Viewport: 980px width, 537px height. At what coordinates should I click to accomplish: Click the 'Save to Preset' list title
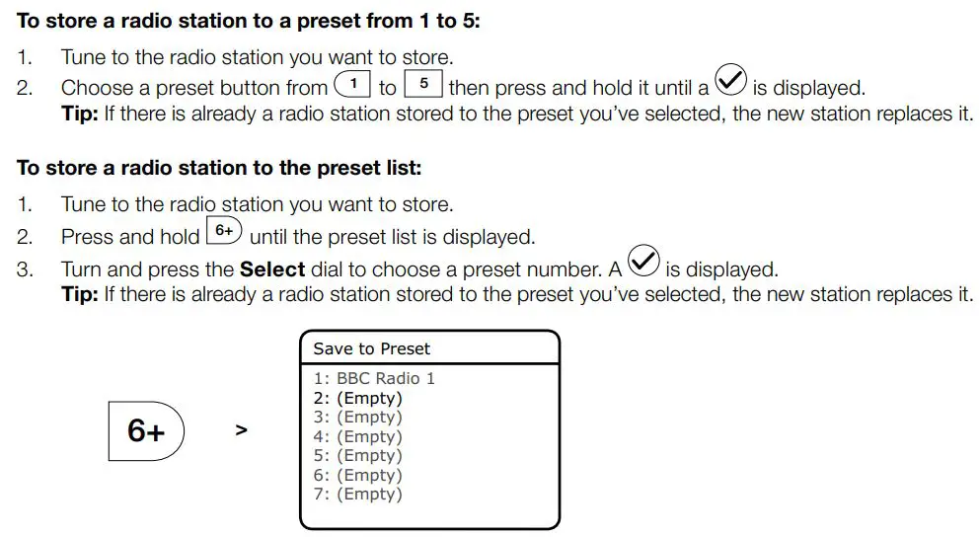point(371,348)
